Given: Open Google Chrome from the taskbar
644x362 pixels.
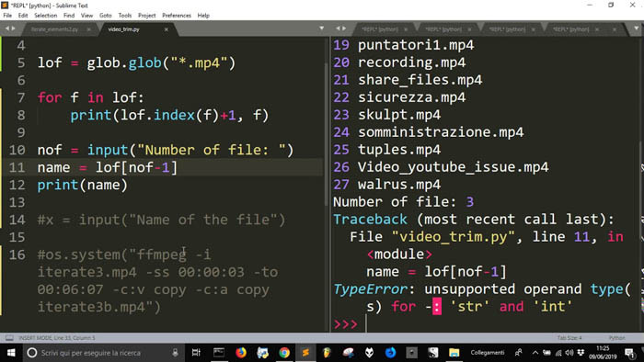Looking at the screenshot, I should pyautogui.click(x=284, y=353).
